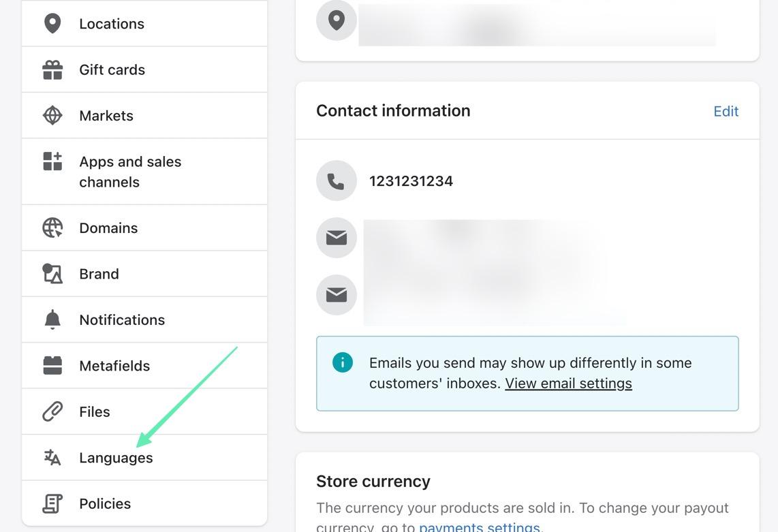Viewport: 778px width, 532px height.
Task: Click the Policies scroll icon
Action: pos(52,503)
